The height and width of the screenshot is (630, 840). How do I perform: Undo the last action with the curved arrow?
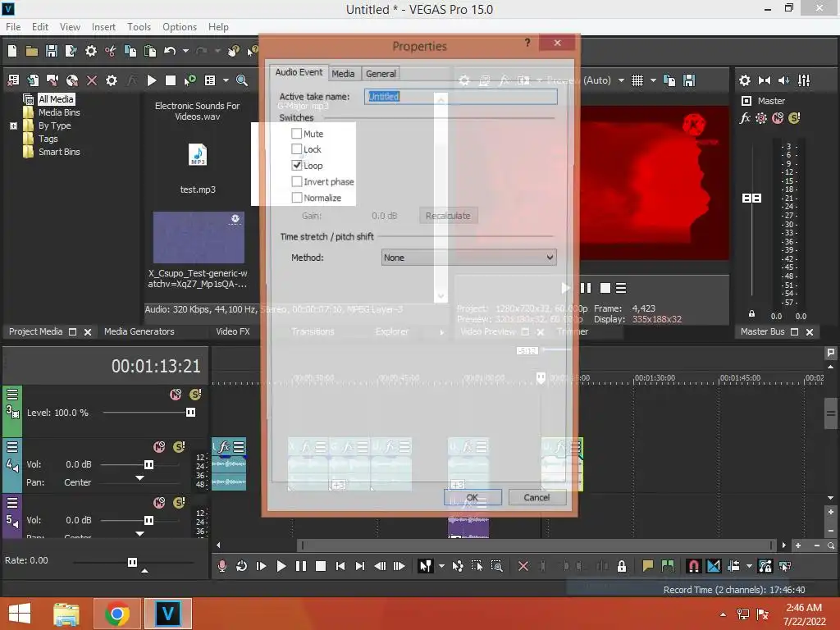(170, 51)
